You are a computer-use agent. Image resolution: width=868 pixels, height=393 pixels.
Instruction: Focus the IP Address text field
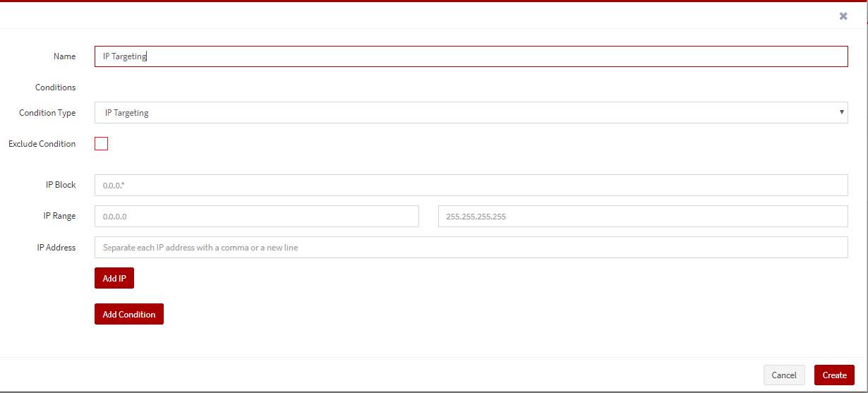471,248
